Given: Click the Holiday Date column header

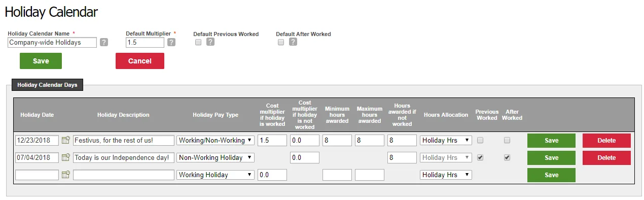Looking at the screenshot, I should tap(37, 115).
